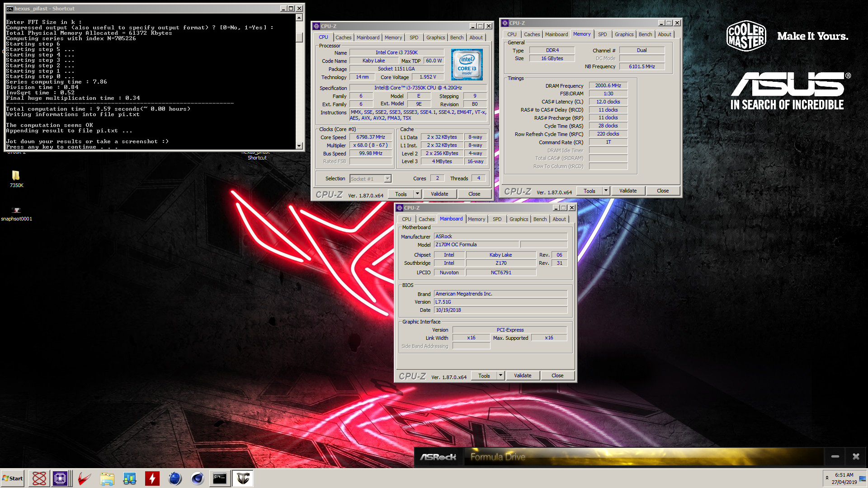This screenshot has width=868, height=488.
Task: Open the Graphics tab in CPU window
Action: (x=436, y=38)
